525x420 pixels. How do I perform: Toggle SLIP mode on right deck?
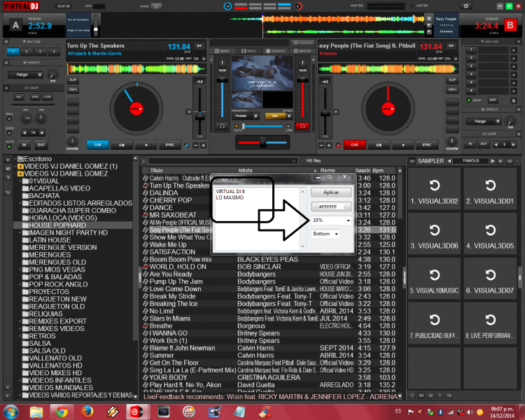tap(452, 80)
